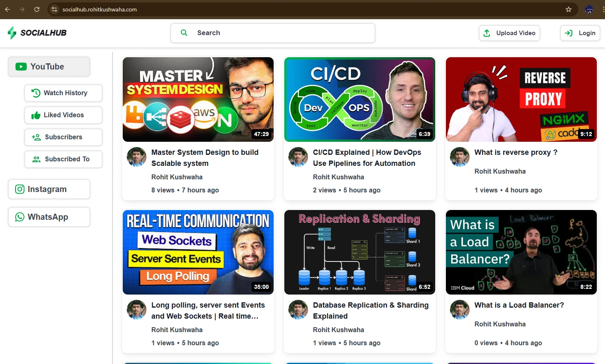Viewport: 605px width, 364px height.
Task: Click inside the Search input field
Action: click(273, 33)
